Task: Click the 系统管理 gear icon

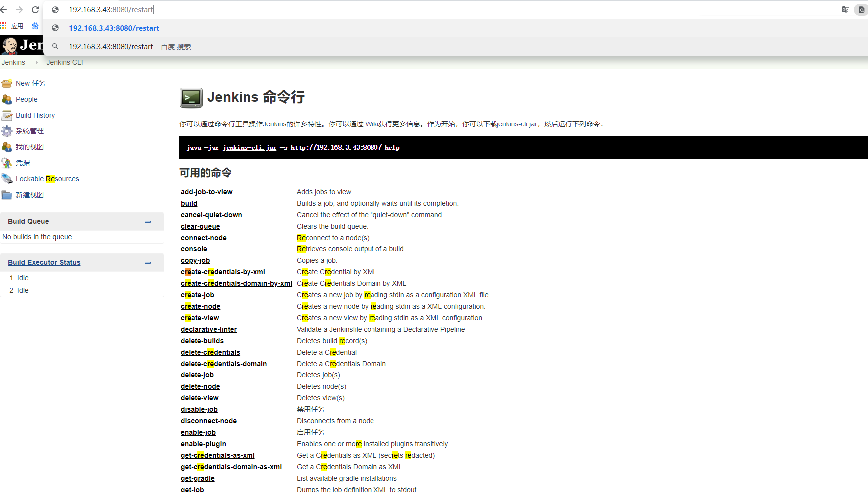Action: (7, 131)
